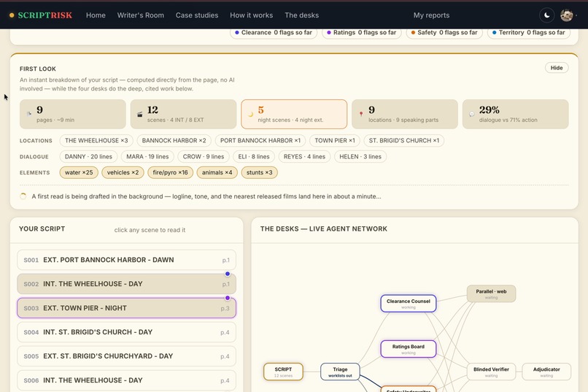Open The desks nav item
Viewport: 588px width, 392px height.
point(301,15)
